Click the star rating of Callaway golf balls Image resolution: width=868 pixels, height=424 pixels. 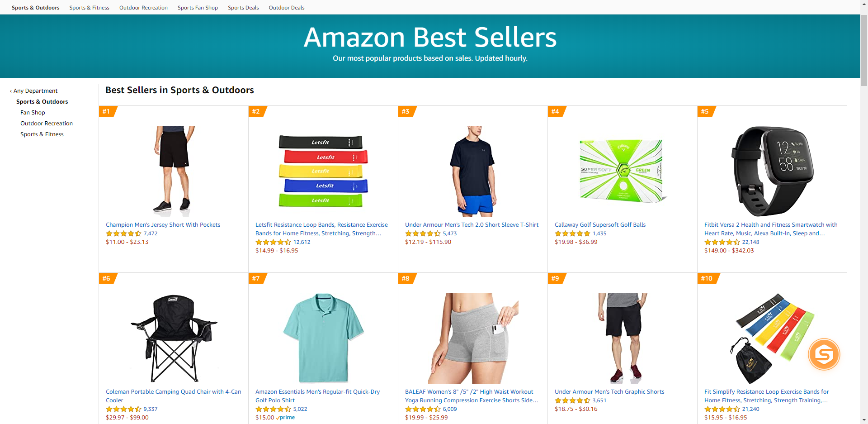[572, 233]
